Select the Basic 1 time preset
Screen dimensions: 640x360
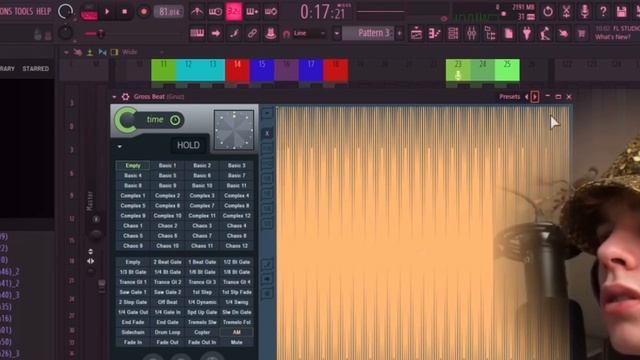pyautogui.click(x=167, y=165)
